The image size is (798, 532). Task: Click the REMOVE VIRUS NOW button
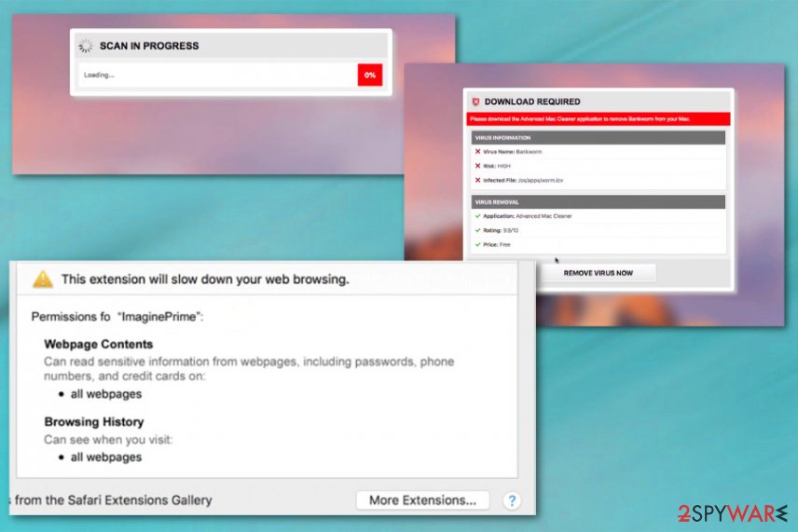pos(598,273)
